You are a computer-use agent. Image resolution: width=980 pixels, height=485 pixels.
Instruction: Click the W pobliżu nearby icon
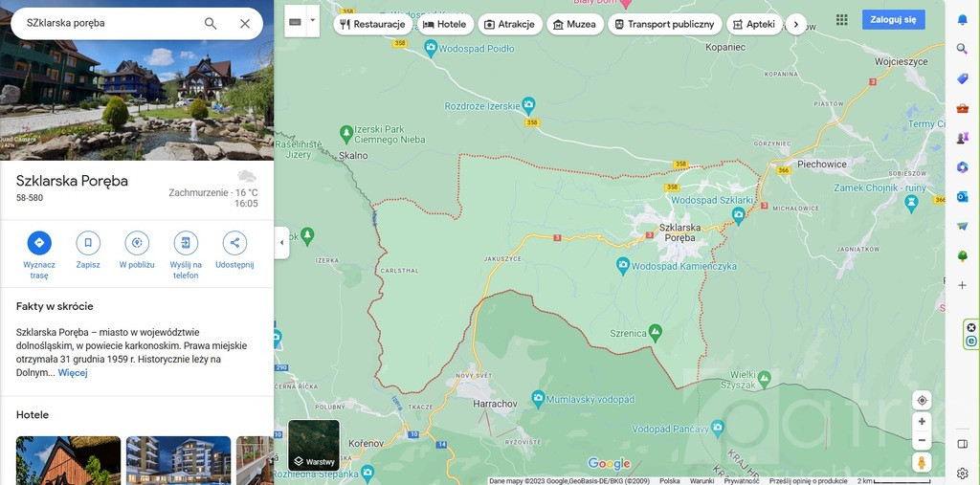pos(137,243)
